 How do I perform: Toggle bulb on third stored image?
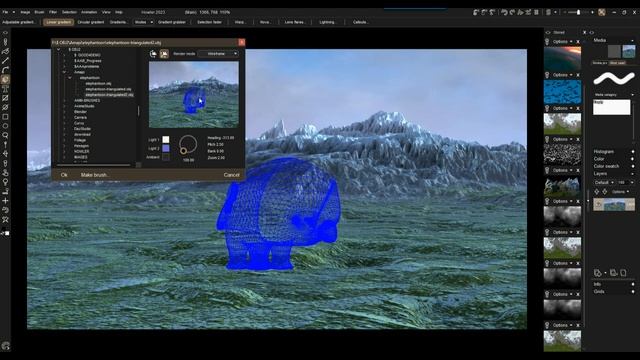coord(547,109)
